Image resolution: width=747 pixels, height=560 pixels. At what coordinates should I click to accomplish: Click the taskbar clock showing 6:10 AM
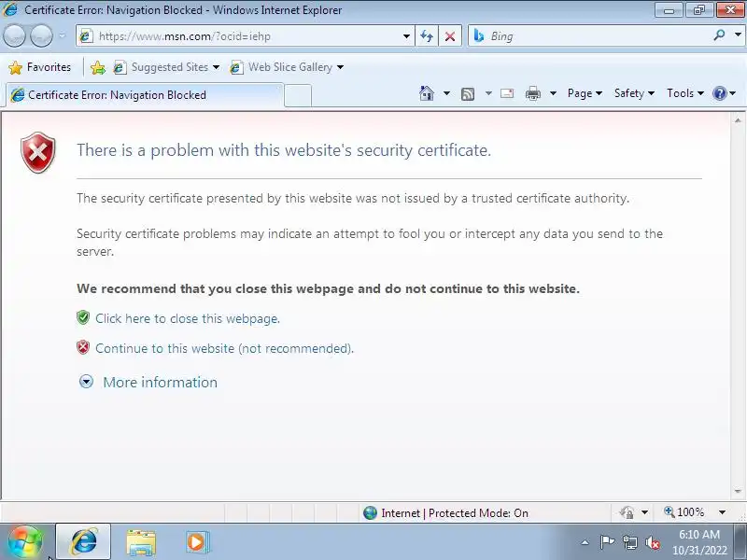(x=699, y=542)
